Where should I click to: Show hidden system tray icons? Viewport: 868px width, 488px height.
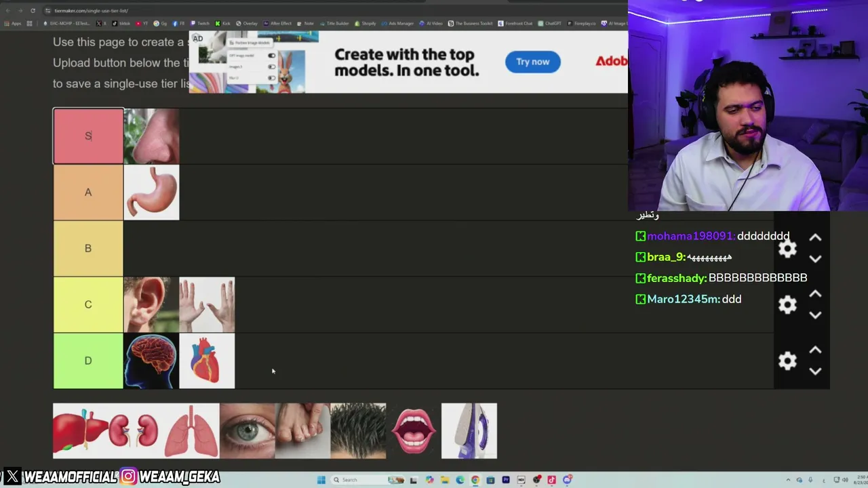point(788,480)
